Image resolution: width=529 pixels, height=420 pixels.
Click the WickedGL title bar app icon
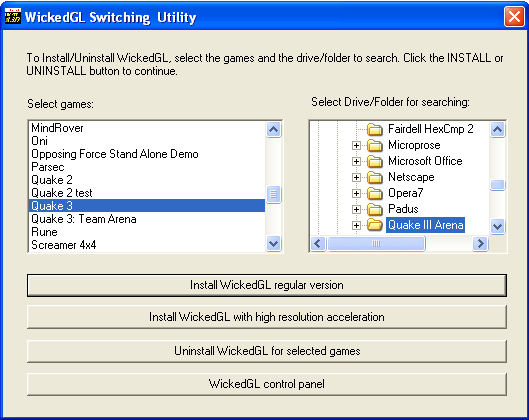pos(13,16)
